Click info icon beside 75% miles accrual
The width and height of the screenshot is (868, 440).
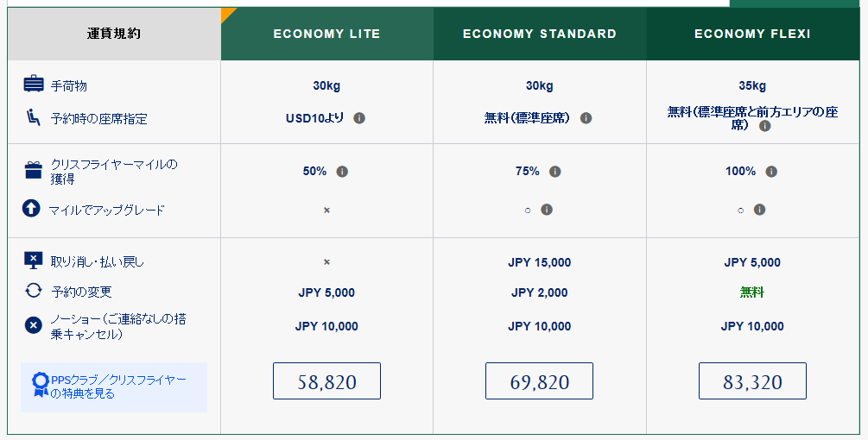pyautogui.click(x=555, y=172)
